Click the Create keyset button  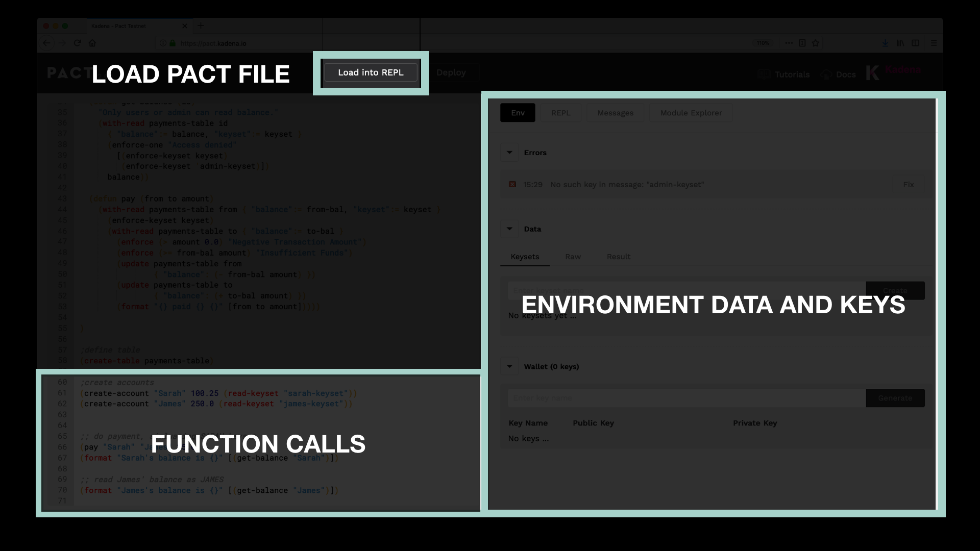coord(895,290)
